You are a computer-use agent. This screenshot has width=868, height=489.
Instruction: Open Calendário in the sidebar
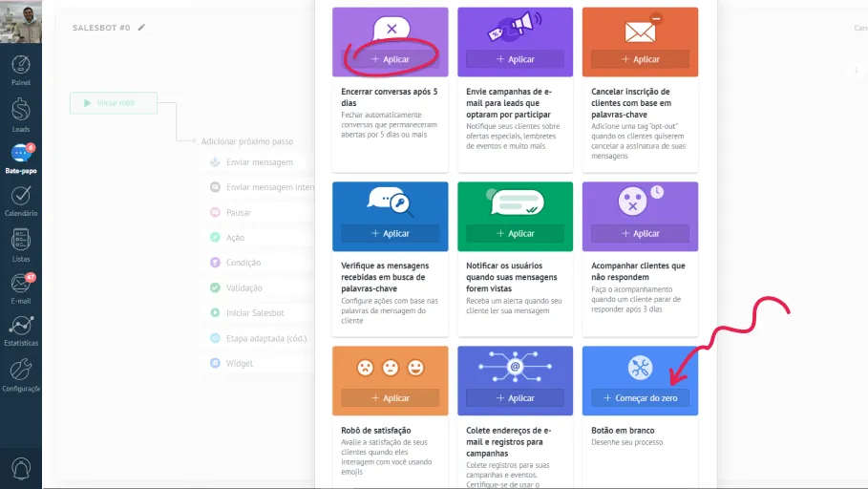21,202
